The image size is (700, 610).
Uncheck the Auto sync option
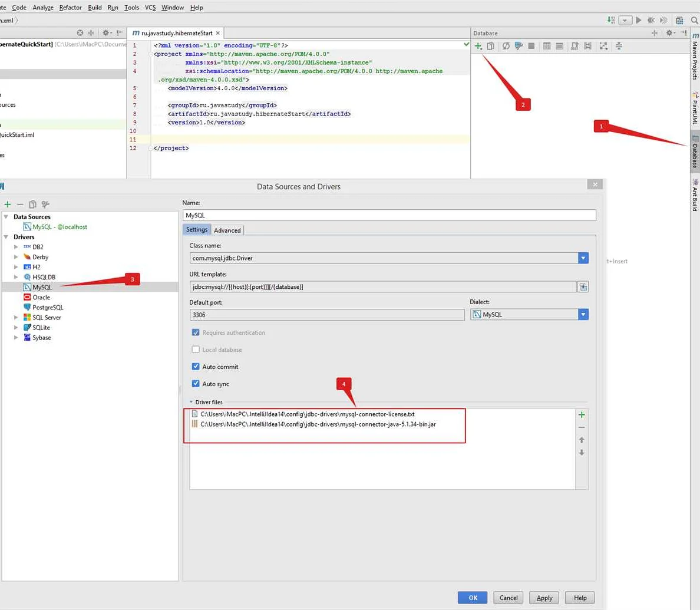[x=195, y=384]
